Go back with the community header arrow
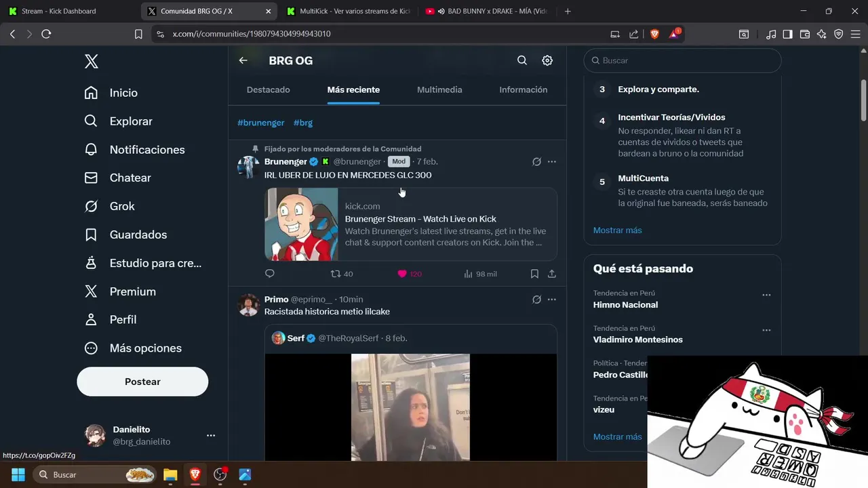The height and width of the screenshot is (488, 868). (243, 60)
